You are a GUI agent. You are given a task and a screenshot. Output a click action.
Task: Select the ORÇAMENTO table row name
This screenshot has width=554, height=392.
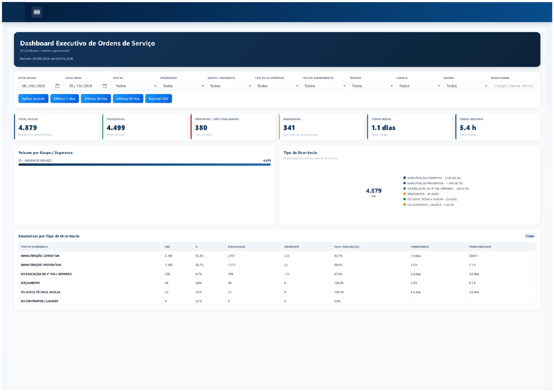pyautogui.click(x=30, y=283)
